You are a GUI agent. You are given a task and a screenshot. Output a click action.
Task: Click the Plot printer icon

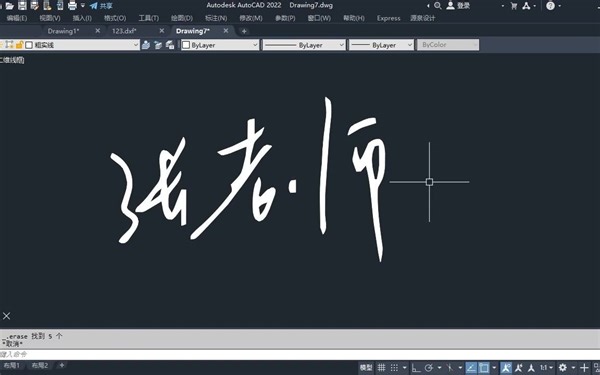click(72, 5)
